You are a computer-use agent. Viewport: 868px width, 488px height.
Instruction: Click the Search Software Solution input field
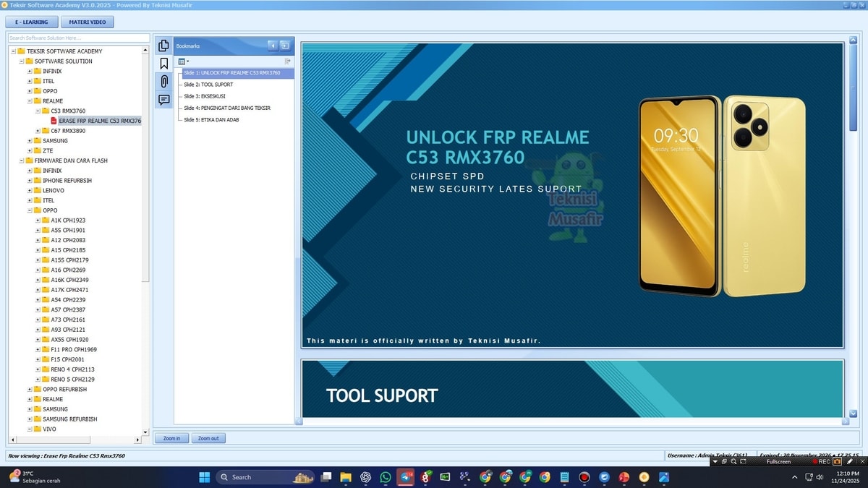click(x=79, y=38)
